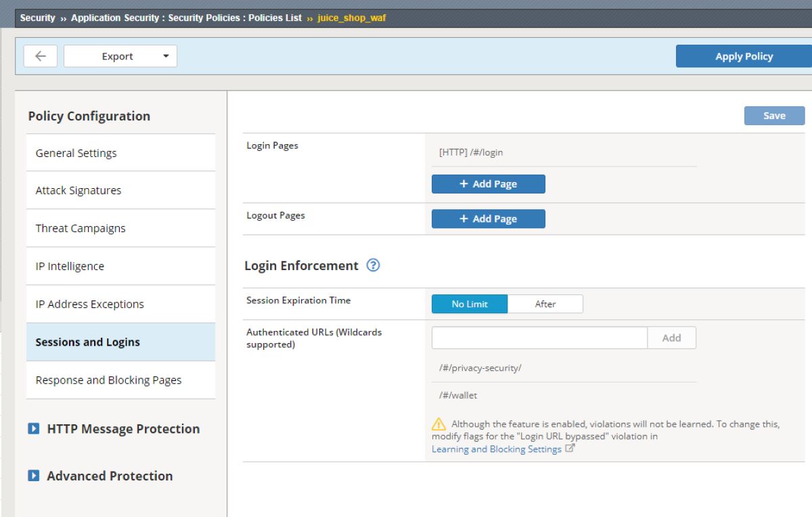Select After session expiration option
The height and width of the screenshot is (517, 812).
coord(545,304)
